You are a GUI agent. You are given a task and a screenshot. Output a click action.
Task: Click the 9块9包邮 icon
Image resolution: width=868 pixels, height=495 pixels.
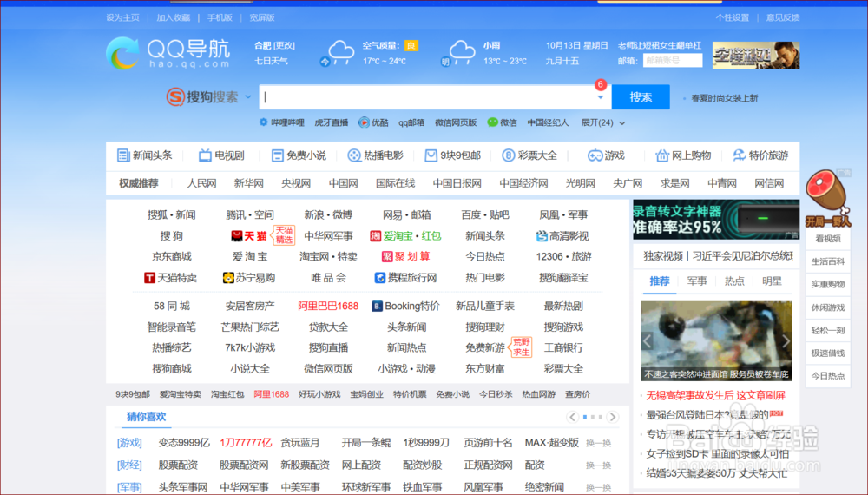pos(431,155)
